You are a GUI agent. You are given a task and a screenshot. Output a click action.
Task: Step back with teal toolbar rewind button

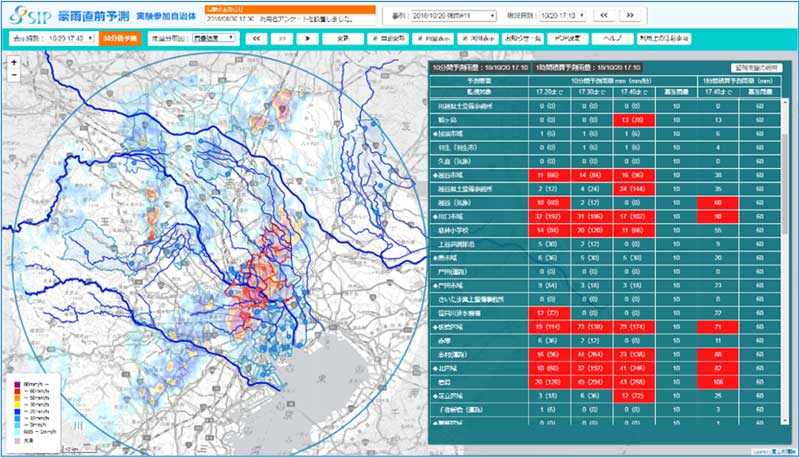coord(256,38)
